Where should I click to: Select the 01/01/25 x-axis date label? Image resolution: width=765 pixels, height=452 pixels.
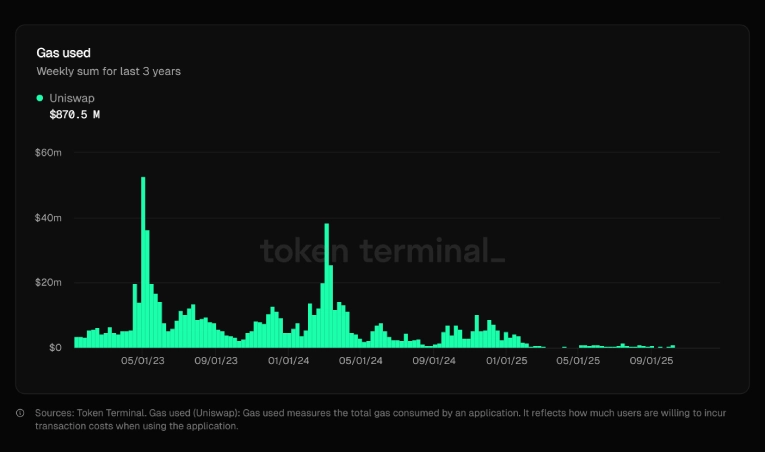click(x=507, y=361)
